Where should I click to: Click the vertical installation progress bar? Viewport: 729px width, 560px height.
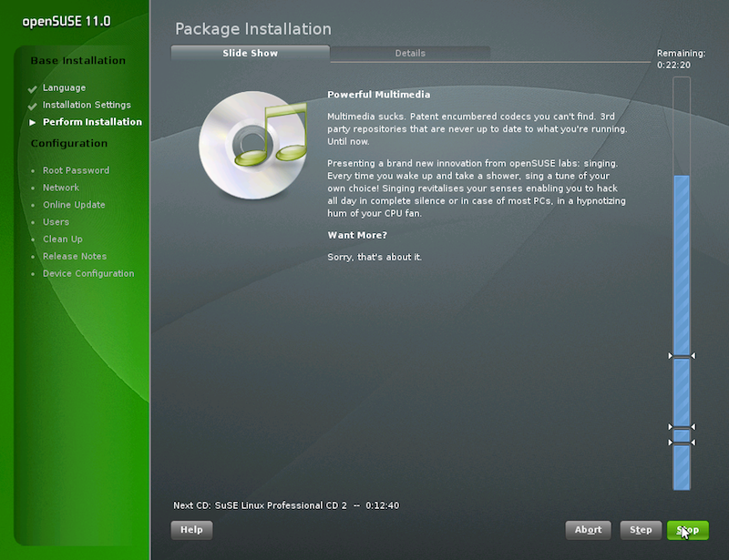point(682,283)
